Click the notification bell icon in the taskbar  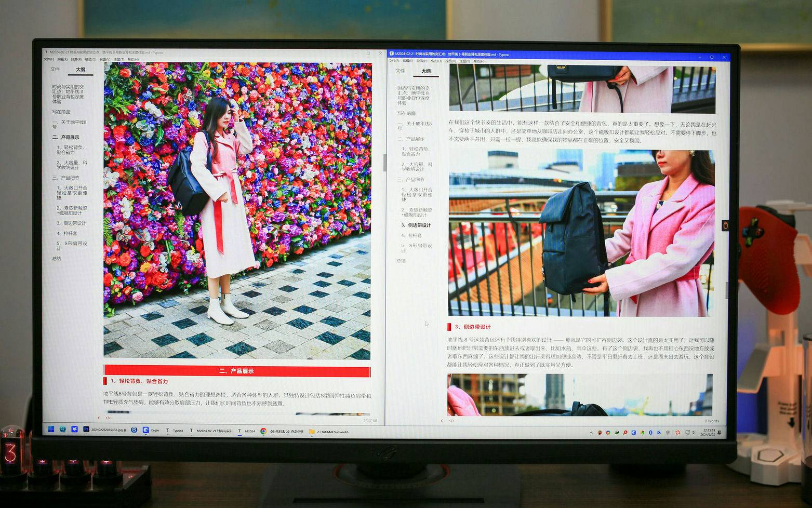(x=720, y=432)
